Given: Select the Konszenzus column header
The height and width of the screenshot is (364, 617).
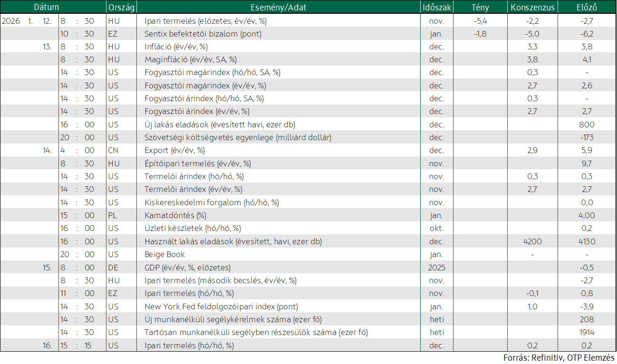Looking at the screenshot, I should coord(532,7).
